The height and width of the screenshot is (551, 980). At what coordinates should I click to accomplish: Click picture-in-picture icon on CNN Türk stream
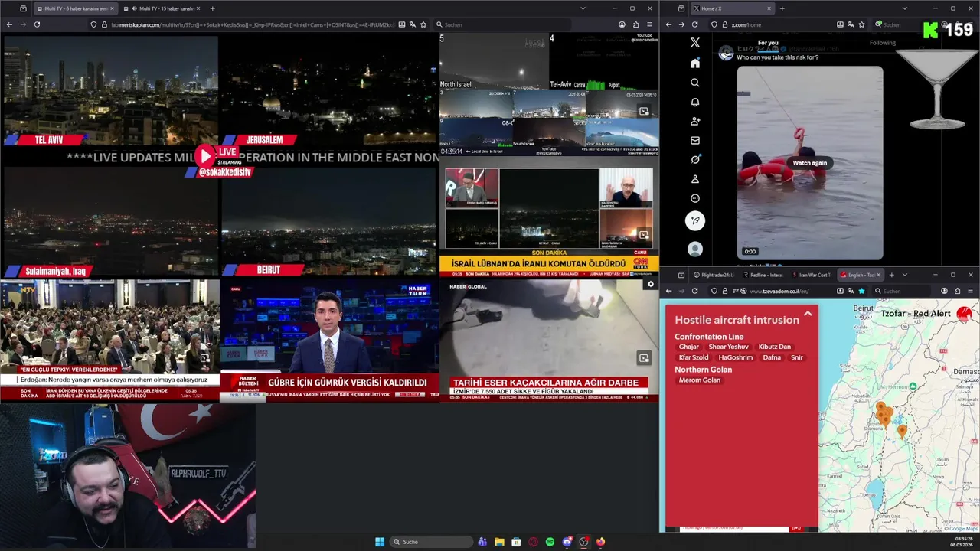coord(644,235)
